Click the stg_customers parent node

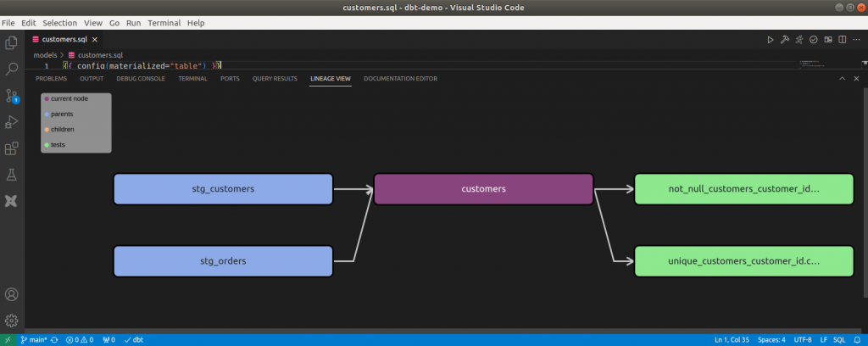tap(223, 189)
